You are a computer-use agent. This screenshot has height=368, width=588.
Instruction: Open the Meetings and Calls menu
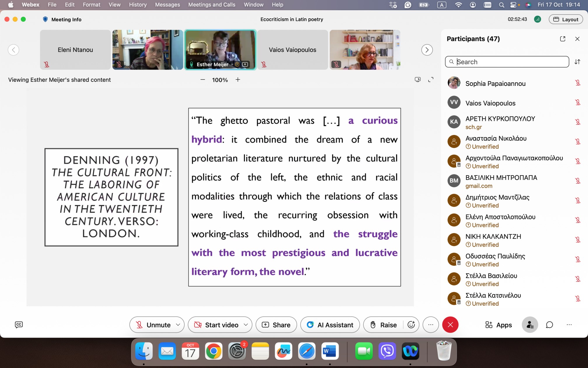coord(212,5)
